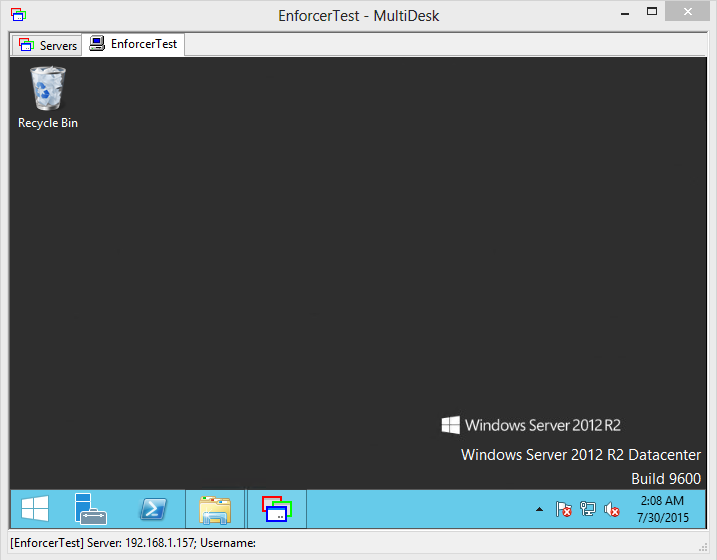Click the Windows Start button
Screen dimensions: 717x560
click(35, 509)
